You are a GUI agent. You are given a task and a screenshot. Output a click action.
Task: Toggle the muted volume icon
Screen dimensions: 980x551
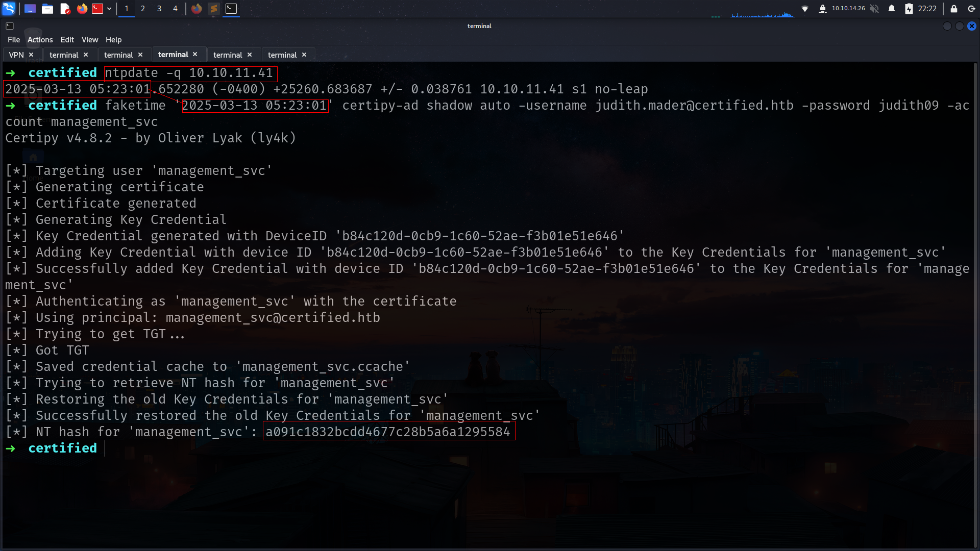(x=874, y=9)
